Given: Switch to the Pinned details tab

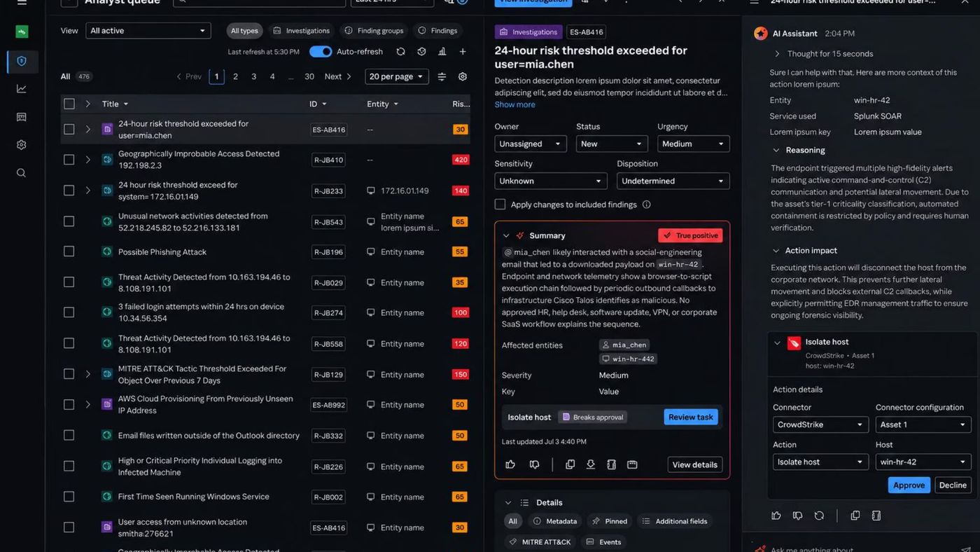Looking at the screenshot, I should click(610, 521).
